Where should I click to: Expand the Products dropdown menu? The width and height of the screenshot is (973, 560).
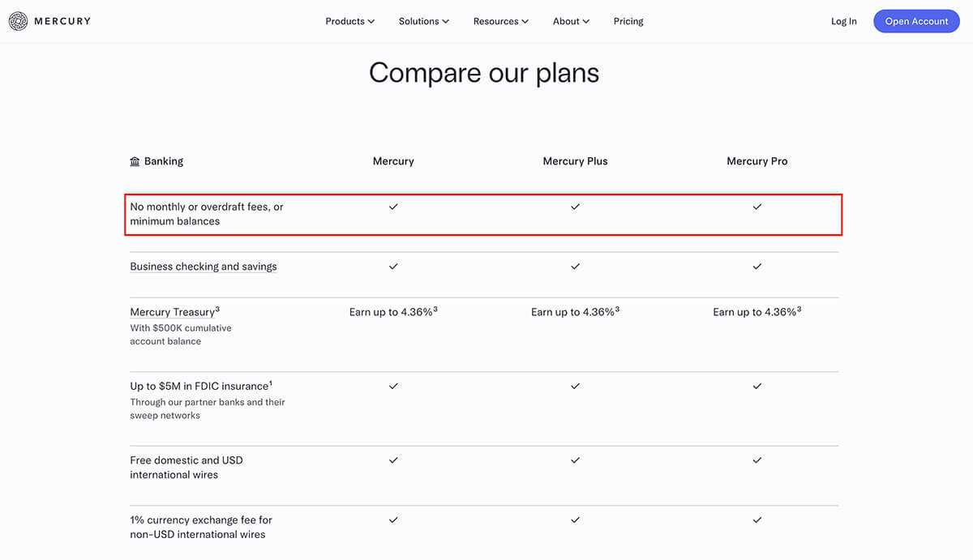(349, 21)
